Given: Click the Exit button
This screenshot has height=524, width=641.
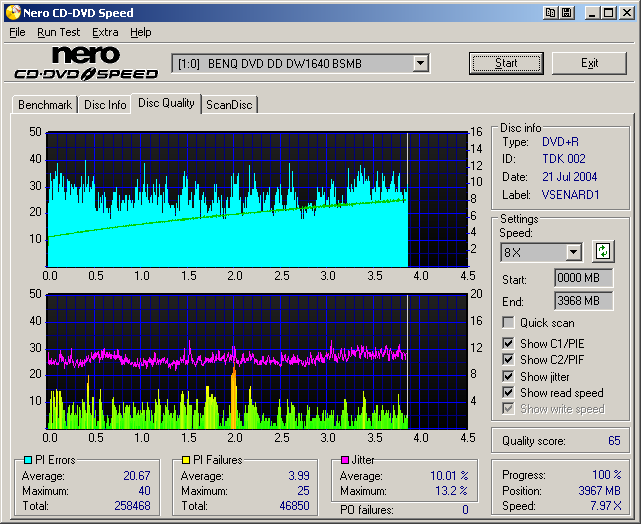Looking at the screenshot, I should 589,63.
